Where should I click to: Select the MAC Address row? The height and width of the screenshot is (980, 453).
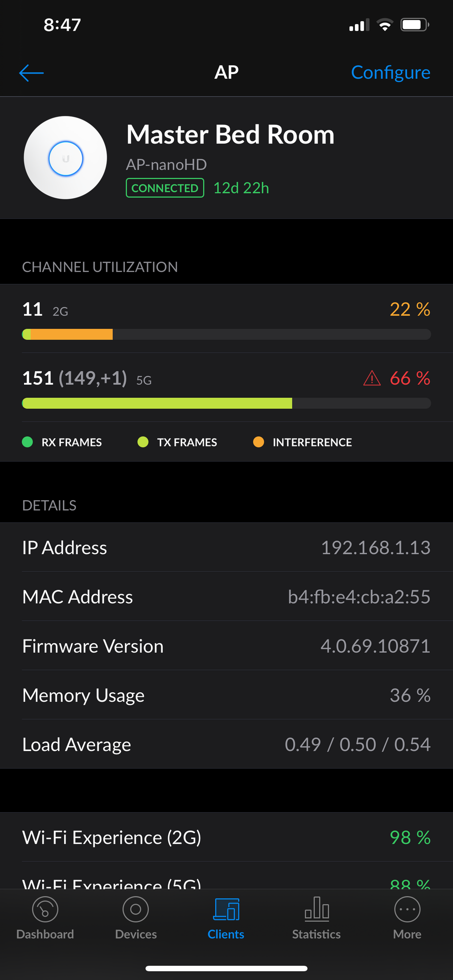click(226, 597)
